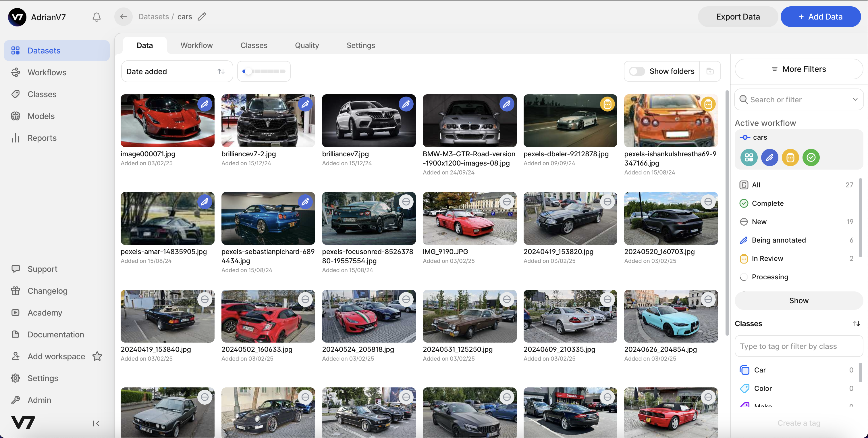
Task: Open Add workspace
Action: point(56,356)
